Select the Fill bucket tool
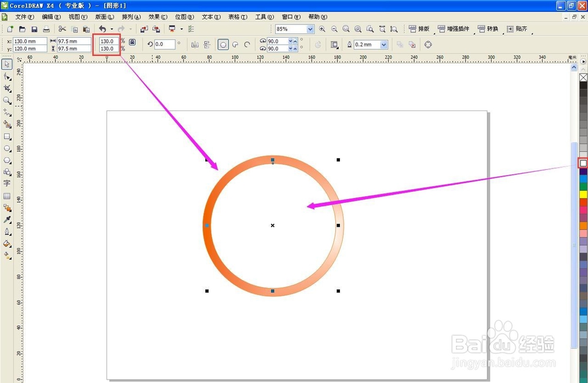The width and height of the screenshot is (588, 383). click(7, 244)
